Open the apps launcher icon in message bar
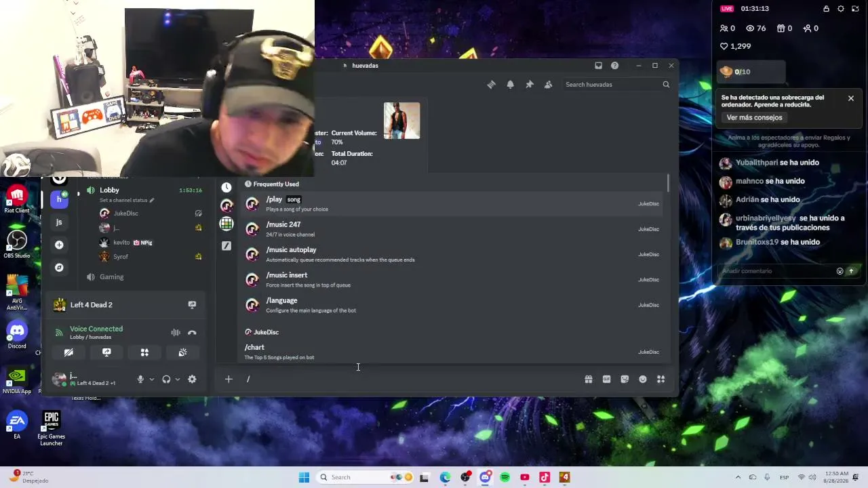The height and width of the screenshot is (488, 868). click(661, 380)
